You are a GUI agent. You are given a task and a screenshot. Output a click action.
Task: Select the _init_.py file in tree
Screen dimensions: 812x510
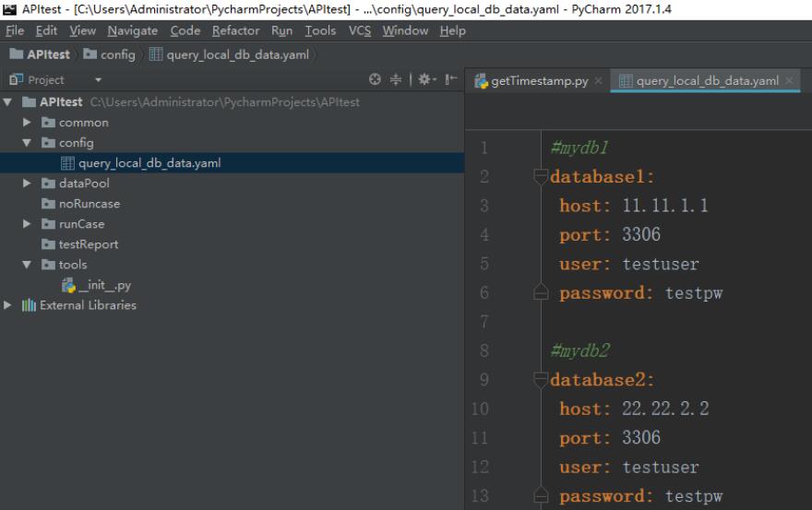[x=104, y=285]
